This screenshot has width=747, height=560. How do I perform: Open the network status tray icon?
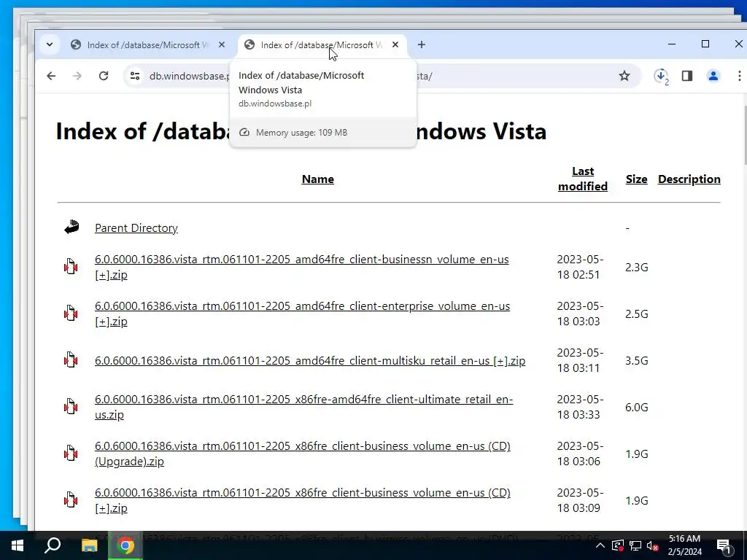[635, 545]
